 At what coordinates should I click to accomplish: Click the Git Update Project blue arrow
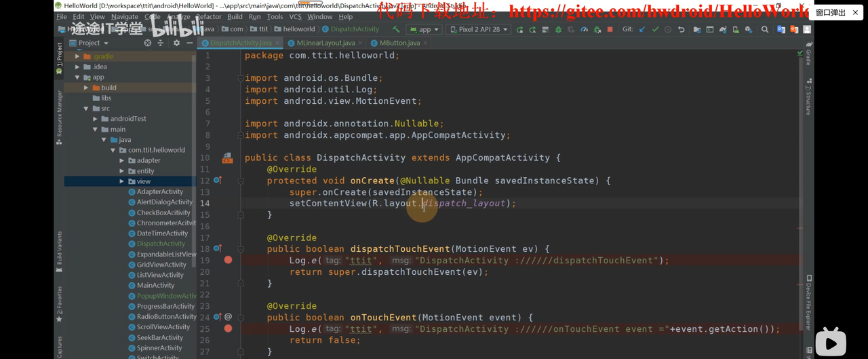tap(642, 29)
